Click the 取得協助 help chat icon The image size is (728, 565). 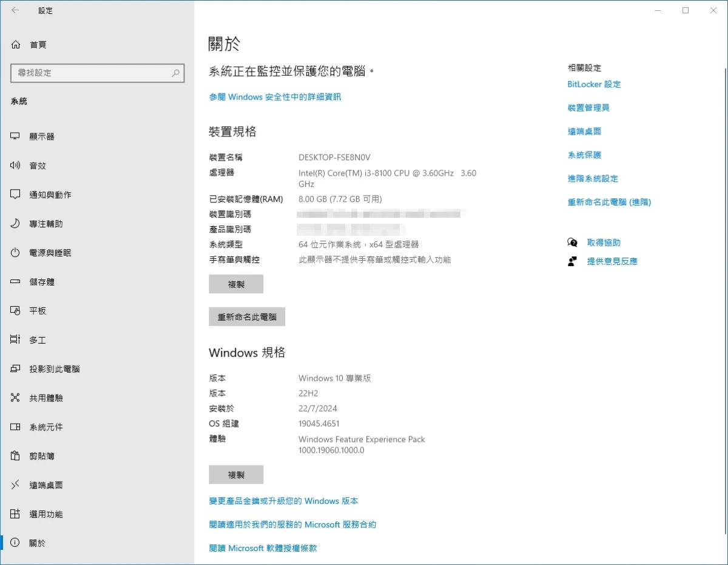coord(572,242)
